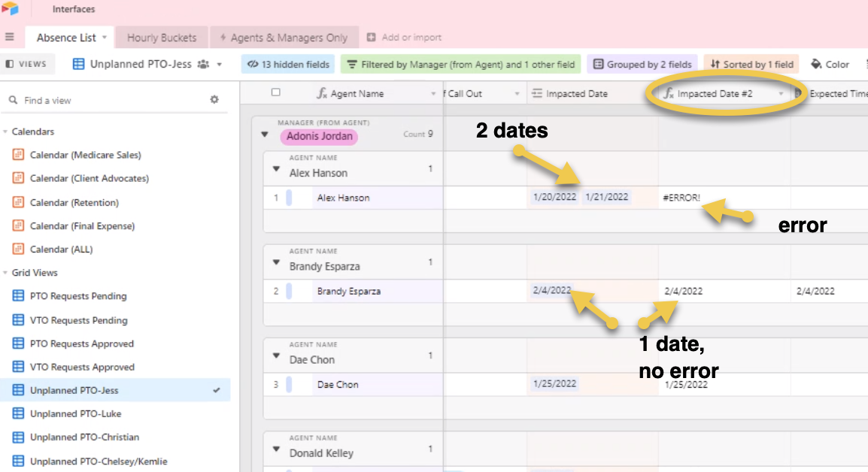
Task: Collapse the Calendars section
Action: [x=5, y=132]
